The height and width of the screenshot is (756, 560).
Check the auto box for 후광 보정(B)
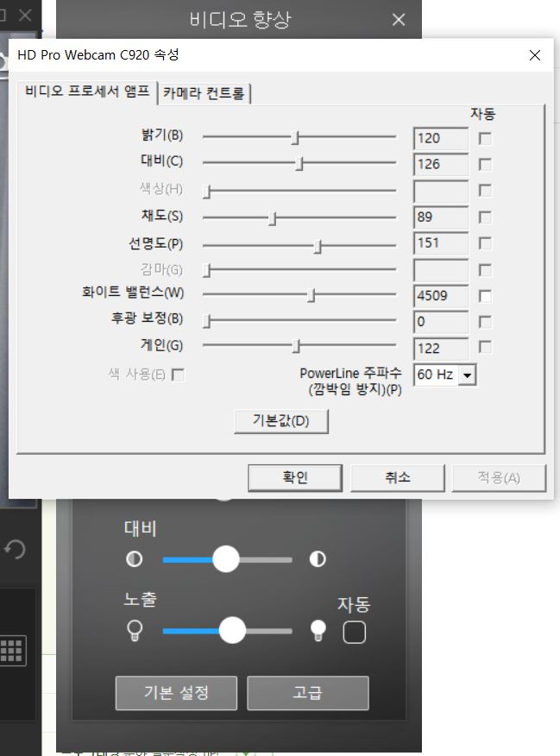[485, 322]
